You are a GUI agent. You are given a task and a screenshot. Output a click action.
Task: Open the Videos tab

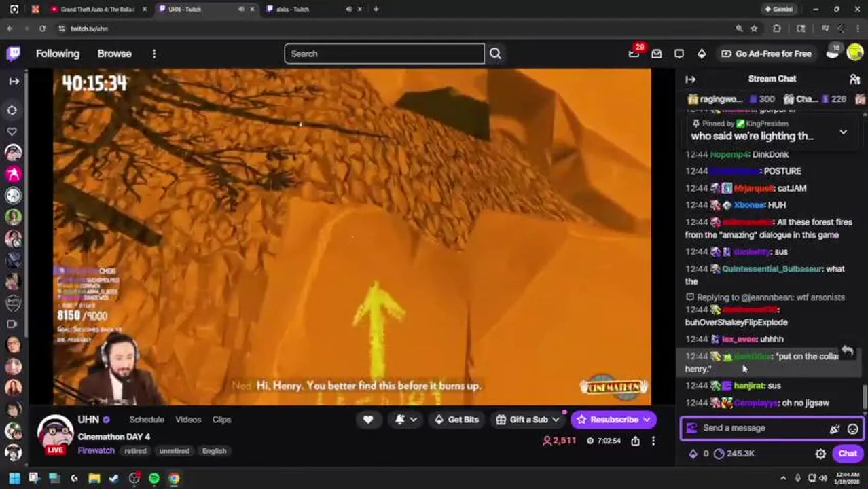coord(188,420)
